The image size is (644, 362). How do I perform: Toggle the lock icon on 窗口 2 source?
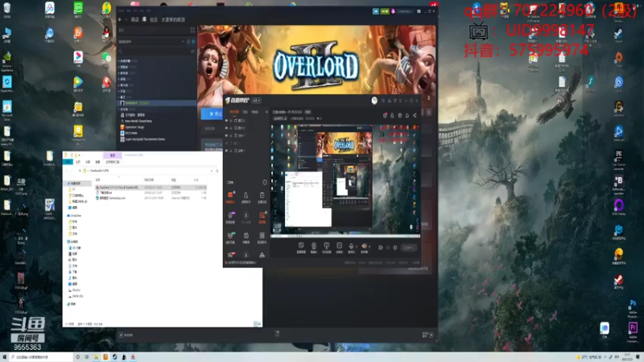tap(231, 121)
